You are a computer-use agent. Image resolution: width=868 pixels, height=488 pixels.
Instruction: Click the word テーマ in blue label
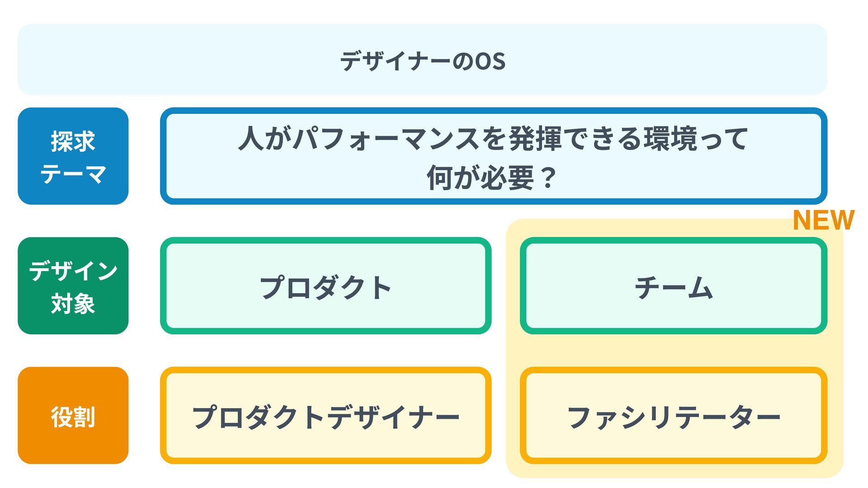tap(73, 174)
